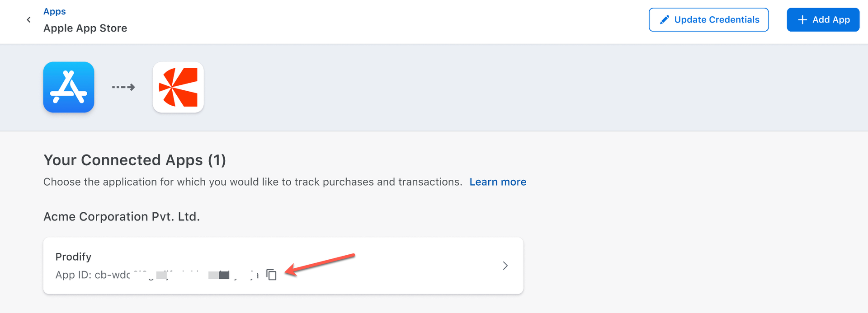Image resolution: width=868 pixels, height=313 pixels.
Task: Click the blue Apple App Store icon
Action: click(69, 87)
